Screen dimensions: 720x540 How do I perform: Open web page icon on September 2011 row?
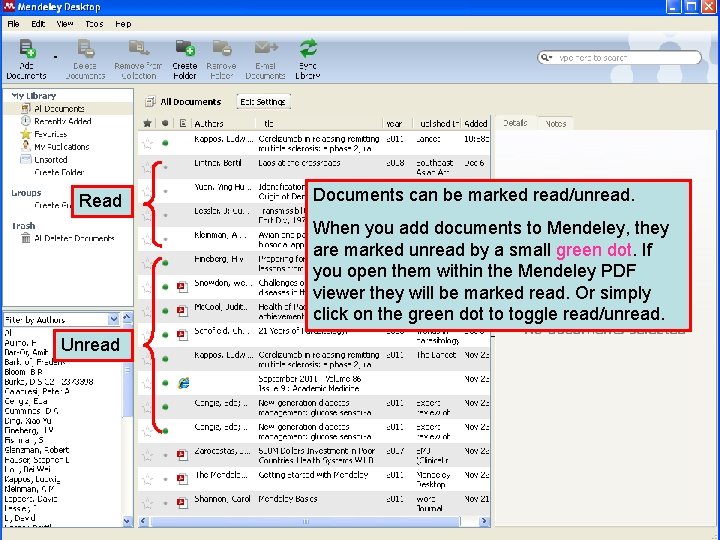[183, 383]
